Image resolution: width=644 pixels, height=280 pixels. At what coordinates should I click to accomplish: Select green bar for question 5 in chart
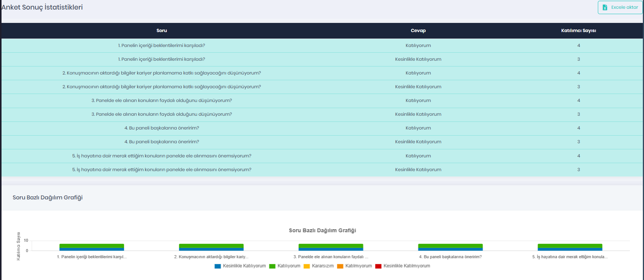point(570,246)
